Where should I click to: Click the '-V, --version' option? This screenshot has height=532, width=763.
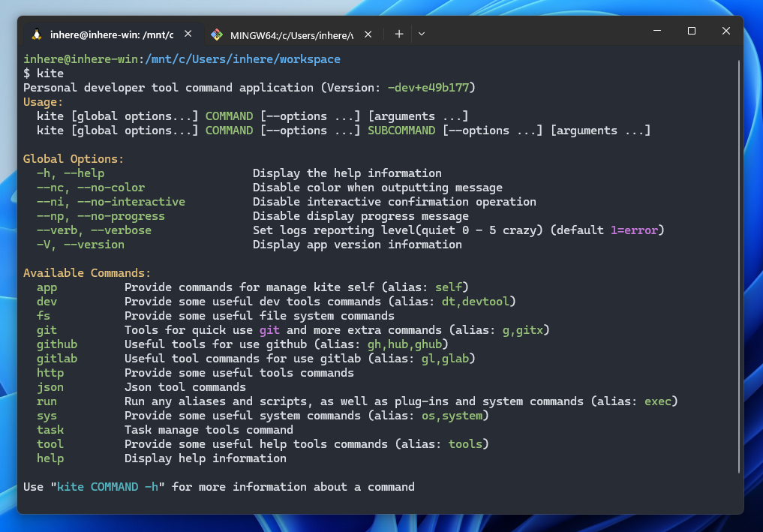coord(81,245)
